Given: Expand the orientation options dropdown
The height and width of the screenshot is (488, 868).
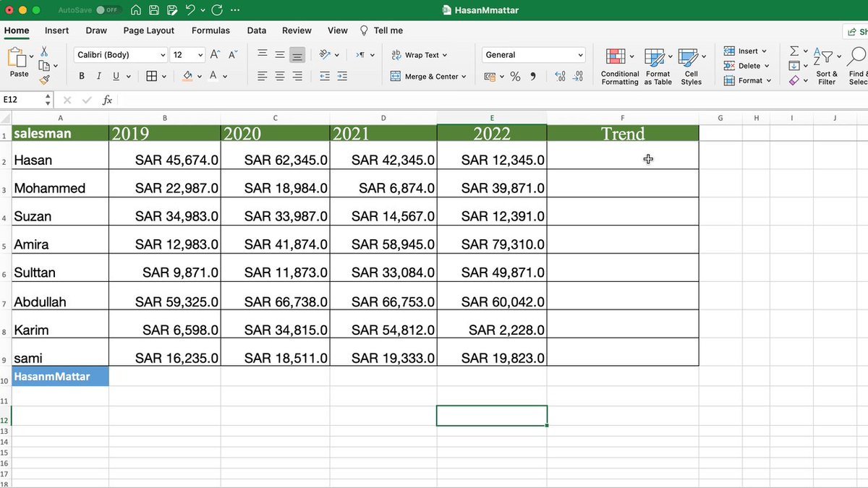Looking at the screenshot, I should point(339,55).
